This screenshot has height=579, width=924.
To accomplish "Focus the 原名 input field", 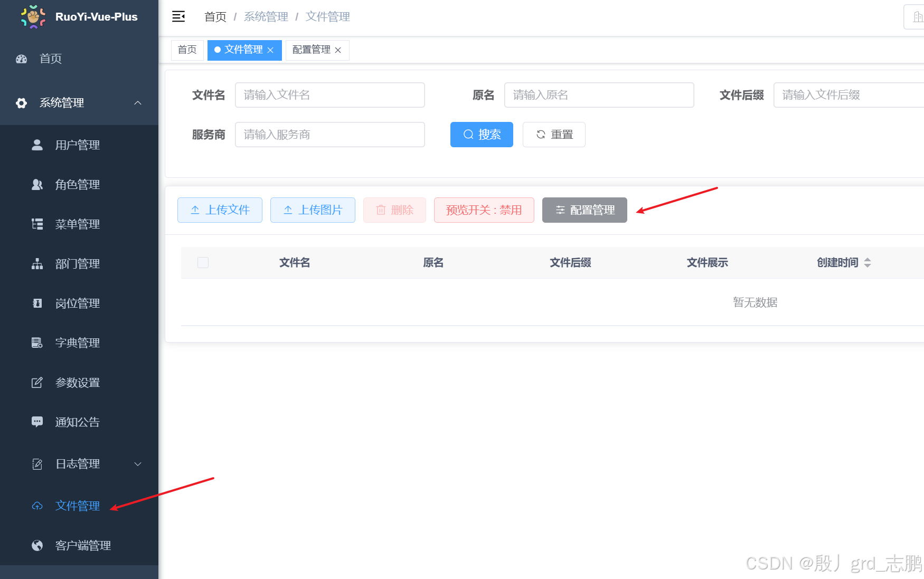I will (599, 95).
